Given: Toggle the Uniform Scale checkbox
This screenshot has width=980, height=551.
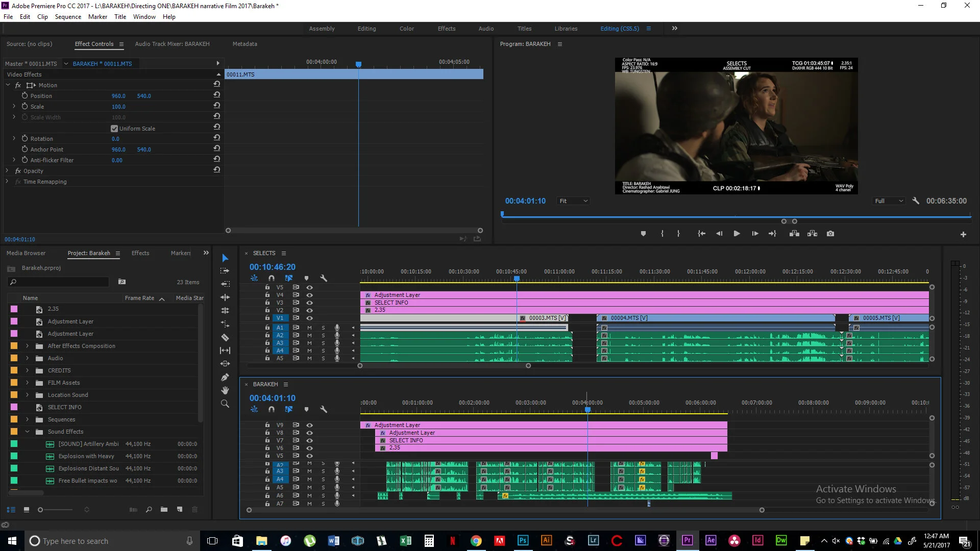Looking at the screenshot, I should tap(114, 129).
